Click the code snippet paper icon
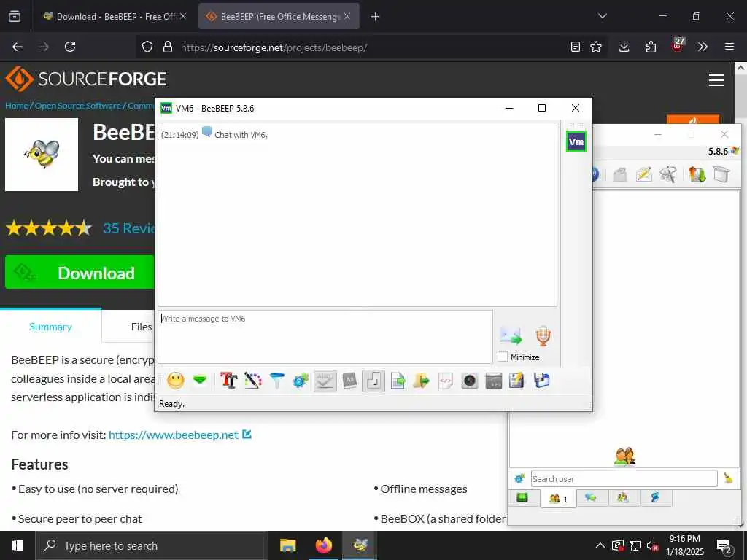Viewport: 747px width, 560px height. pos(446,381)
